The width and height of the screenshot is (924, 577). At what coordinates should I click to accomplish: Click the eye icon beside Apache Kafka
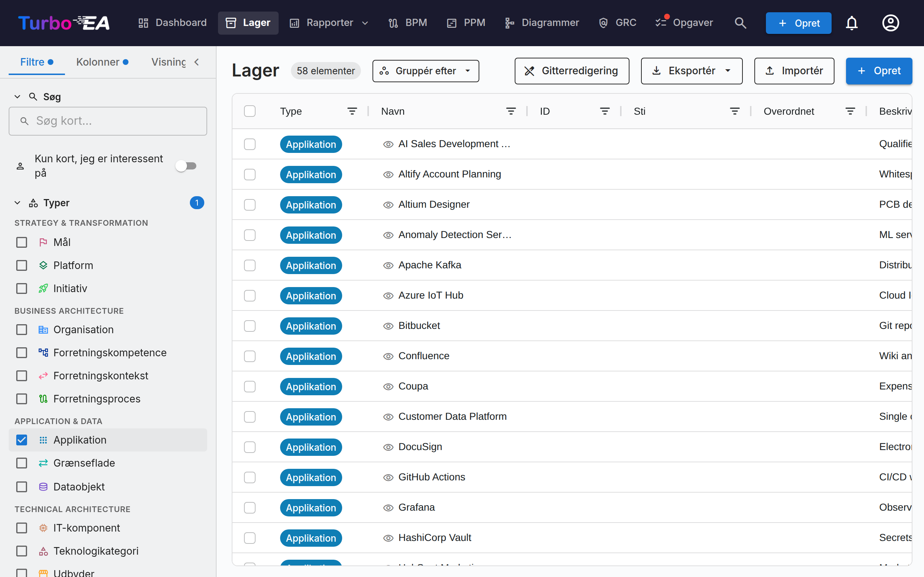click(388, 265)
